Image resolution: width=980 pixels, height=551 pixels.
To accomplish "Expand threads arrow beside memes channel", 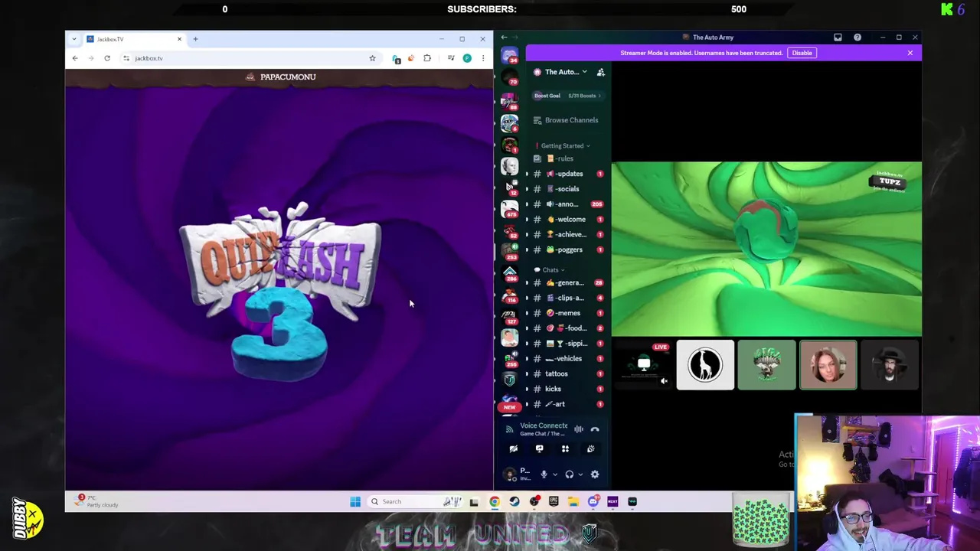I will [x=527, y=313].
